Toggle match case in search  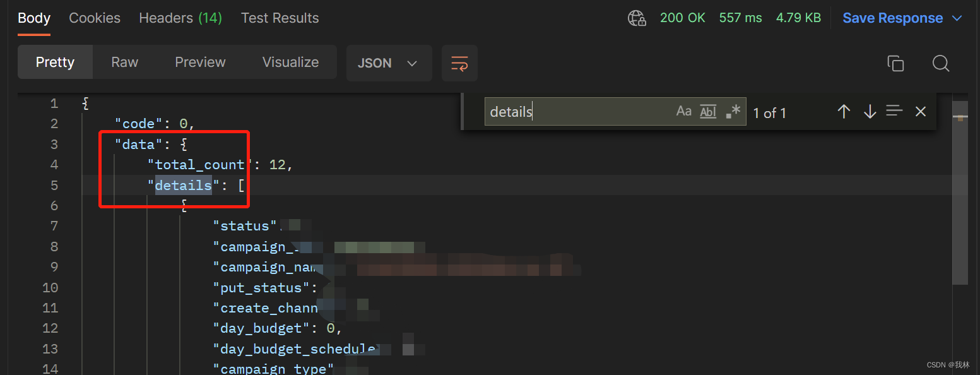(684, 111)
